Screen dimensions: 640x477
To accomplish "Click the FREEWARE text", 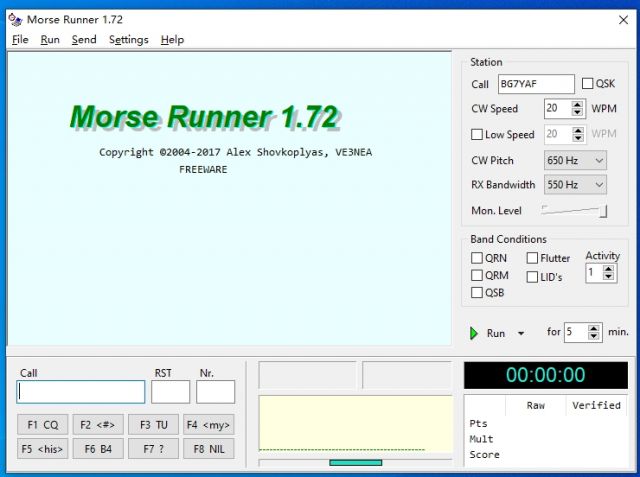I will [x=203, y=169].
